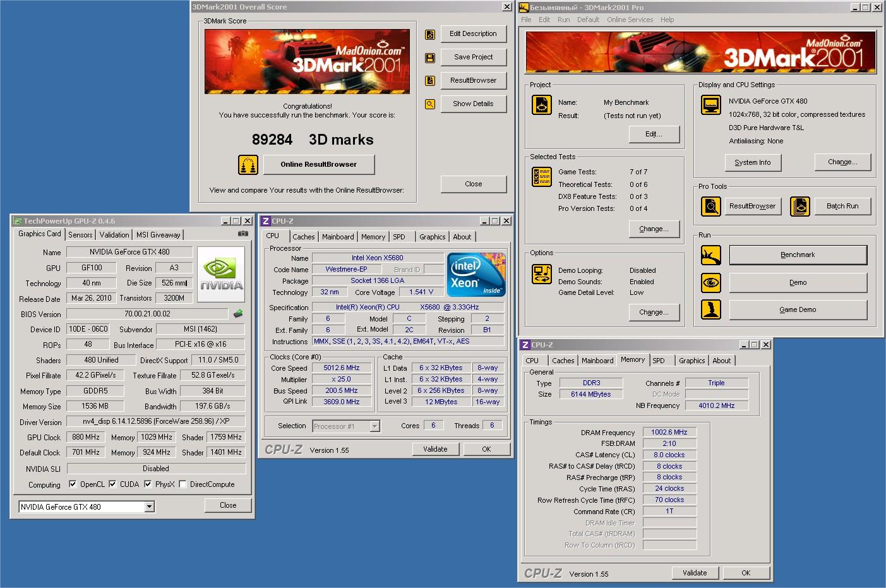The width and height of the screenshot is (886, 588).
Task: Click Validate in the CPU-Z CPU window
Action: (435, 449)
